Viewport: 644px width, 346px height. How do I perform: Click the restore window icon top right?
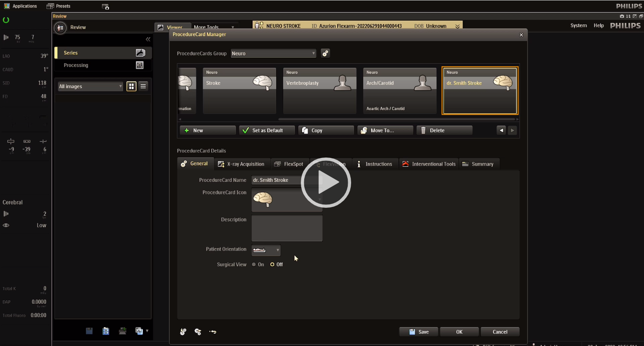pyautogui.click(x=641, y=16)
